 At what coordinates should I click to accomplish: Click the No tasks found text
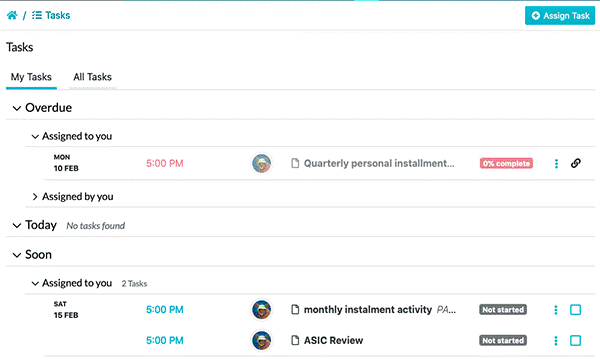click(x=96, y=226)
